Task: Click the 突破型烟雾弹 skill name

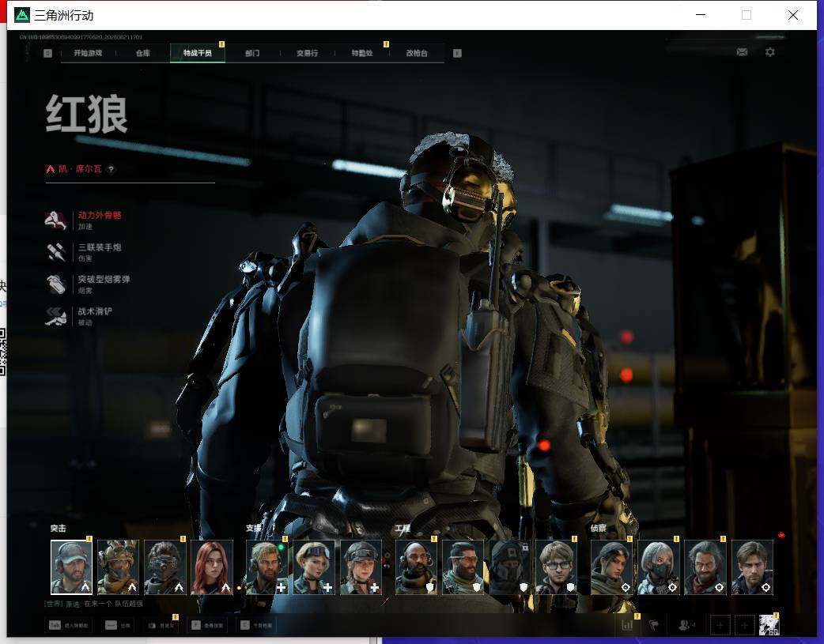Action: tap(104, 280)
